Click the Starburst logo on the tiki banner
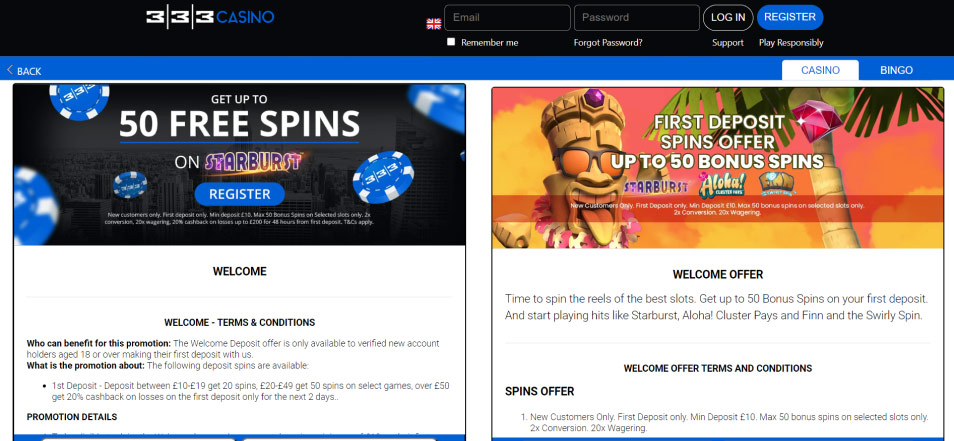Screen dimensions: 954x441 [x=656, y=186]
